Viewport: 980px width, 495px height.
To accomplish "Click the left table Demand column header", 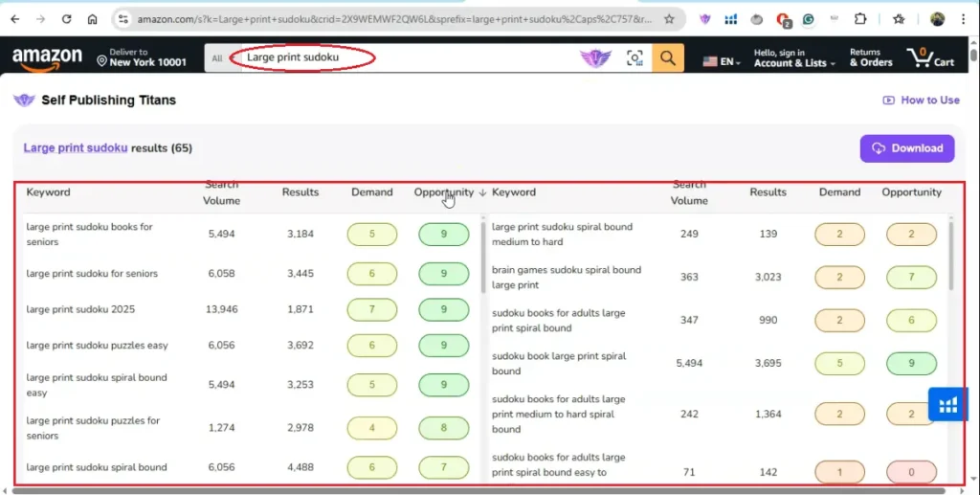I will 371,192.
